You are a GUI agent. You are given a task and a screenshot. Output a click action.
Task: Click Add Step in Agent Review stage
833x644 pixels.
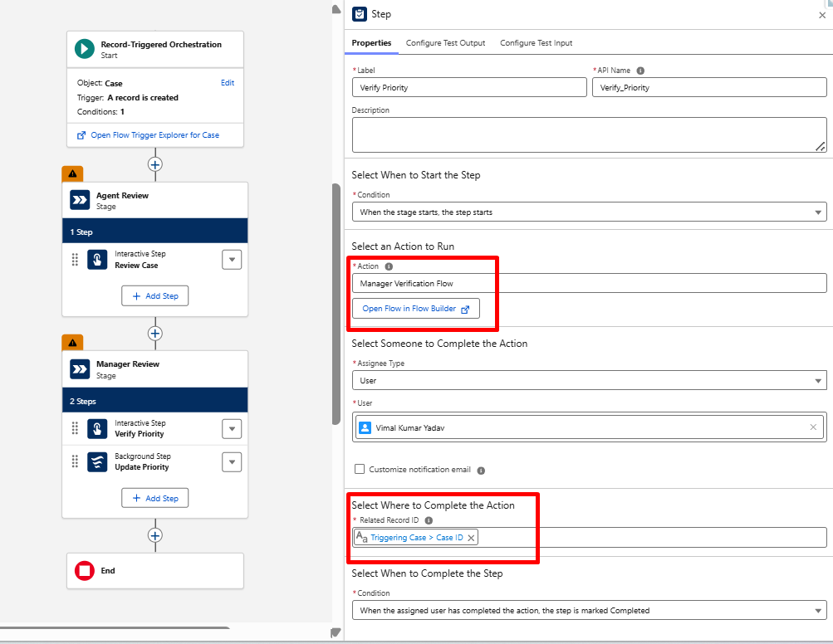tap(155, 295)
